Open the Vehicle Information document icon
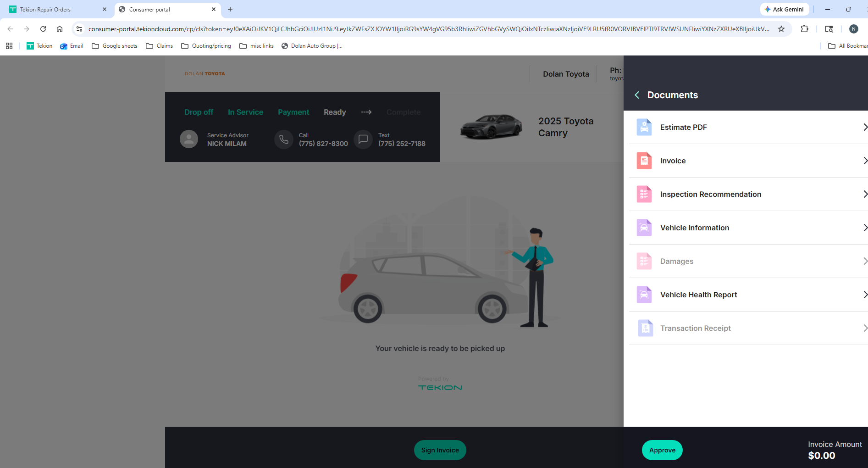The height and width of the screenshot is (468, 868). tap(644, 228)
